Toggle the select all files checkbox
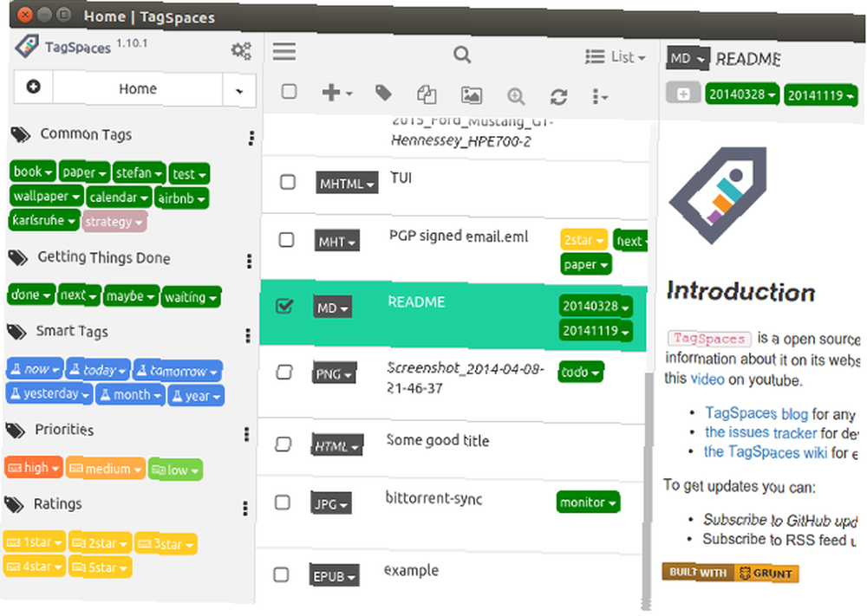Viewport: 867px width, 616px height. pos(289,91)
